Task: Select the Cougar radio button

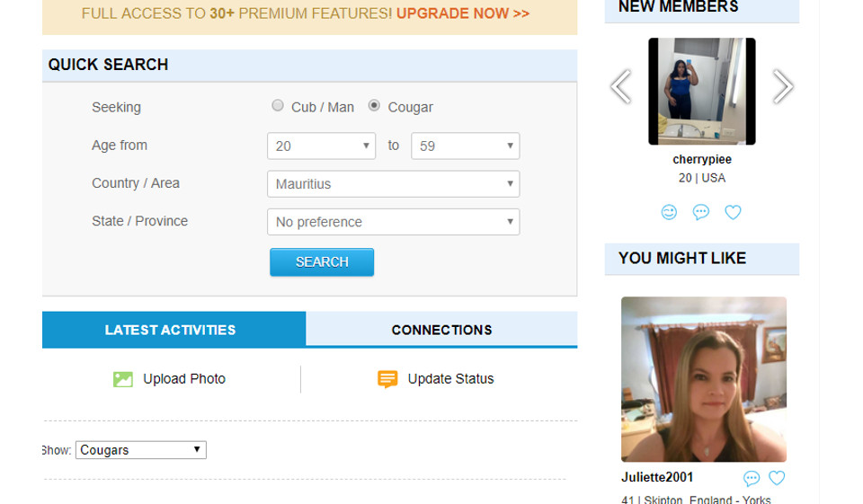Action: click(x=374, y=106)
